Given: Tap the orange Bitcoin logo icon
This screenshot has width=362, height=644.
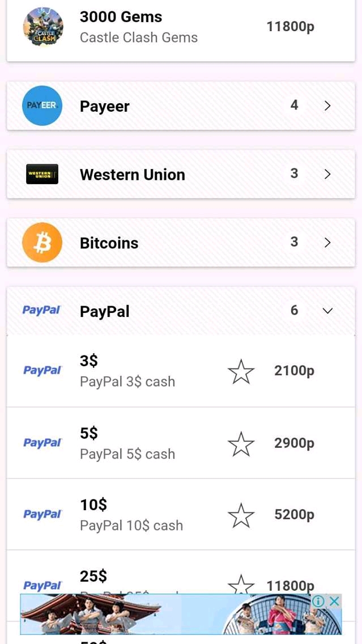Looking at the screenshot, I should 42,243.
